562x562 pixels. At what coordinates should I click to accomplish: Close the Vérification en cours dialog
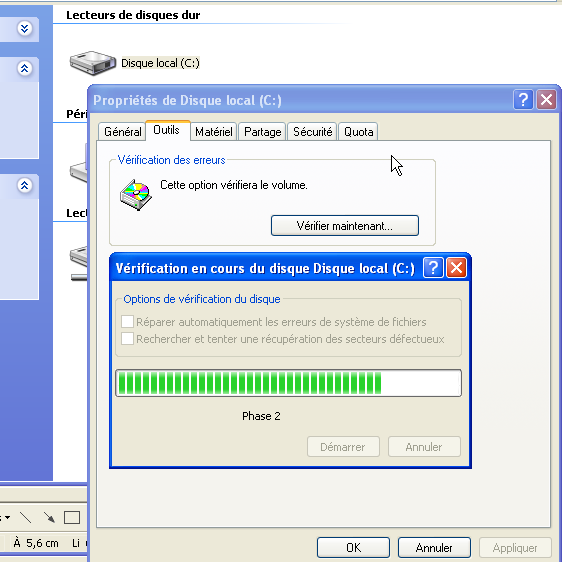coord(456,267)
